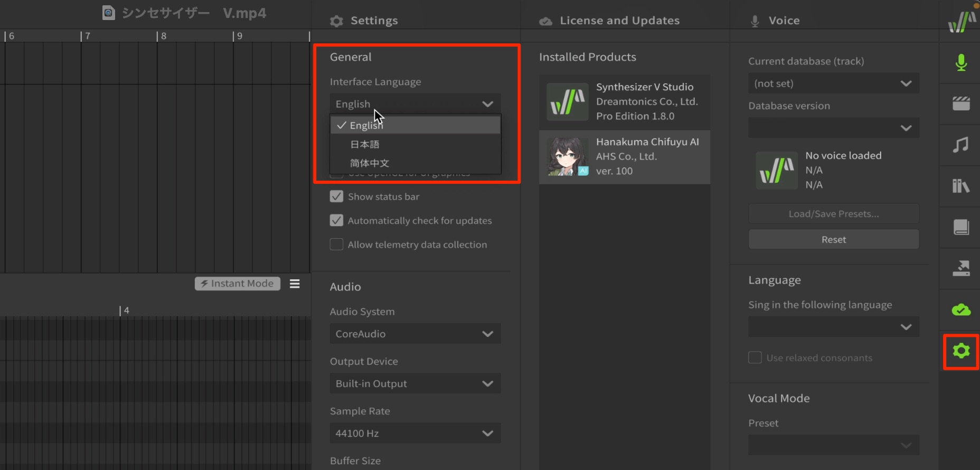Click the Reset button in Voice panel
The height and width of the screenshot is (470, 980).
[x=834, y=239]
